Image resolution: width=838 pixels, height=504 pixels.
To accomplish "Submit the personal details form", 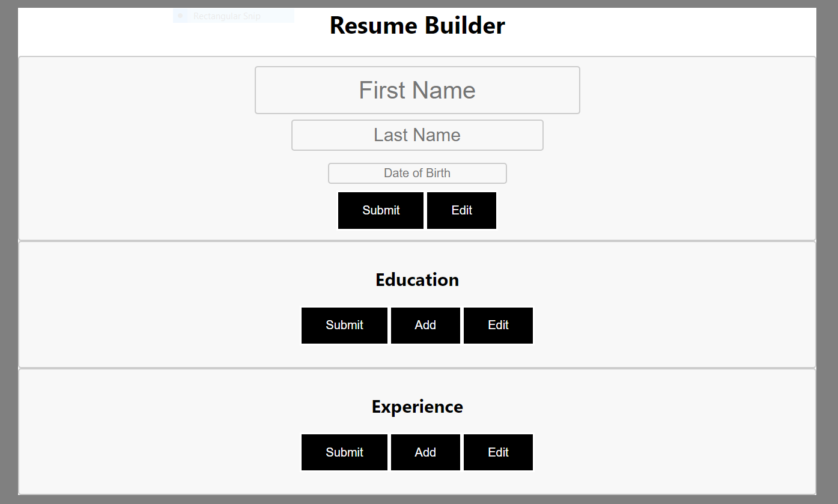I will (381, 210).
